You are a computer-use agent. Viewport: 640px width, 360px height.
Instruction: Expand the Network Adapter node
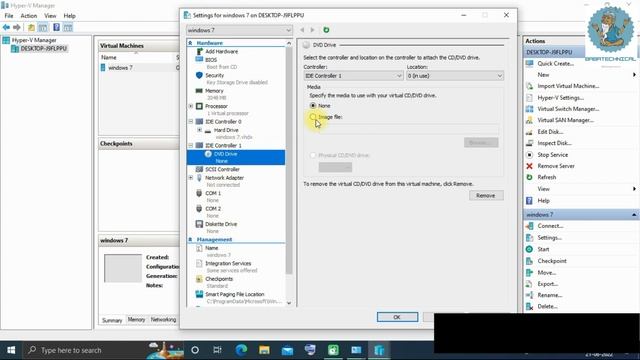point(191,178)
